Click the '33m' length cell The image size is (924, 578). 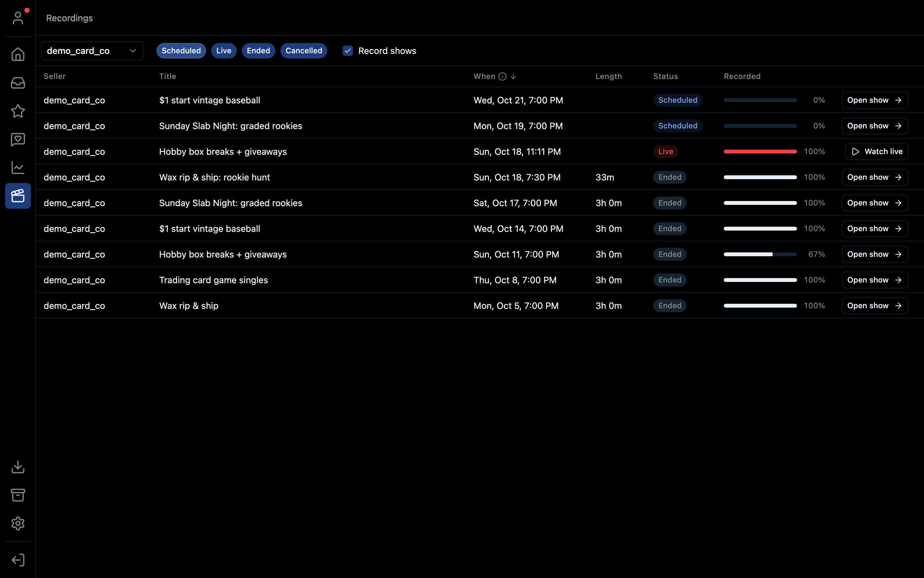click(605, 177)
